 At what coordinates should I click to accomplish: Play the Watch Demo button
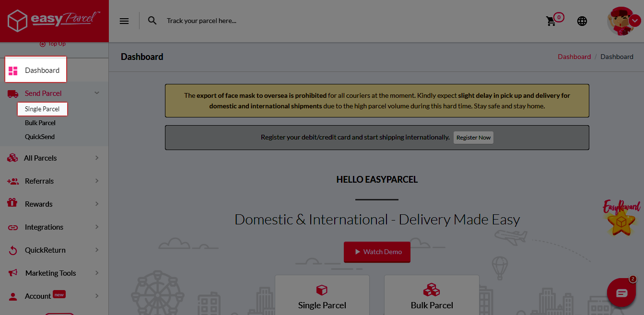(x=377, y=252)
